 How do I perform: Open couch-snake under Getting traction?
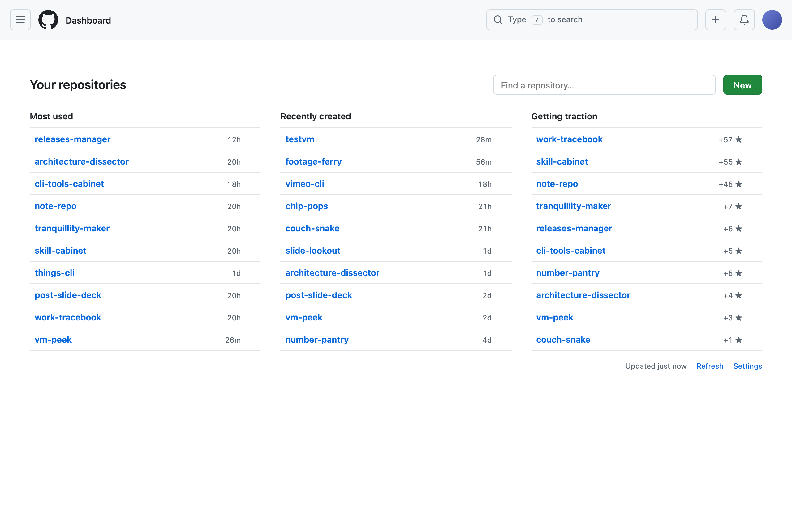pyautogui.click(x=563, y=340)
